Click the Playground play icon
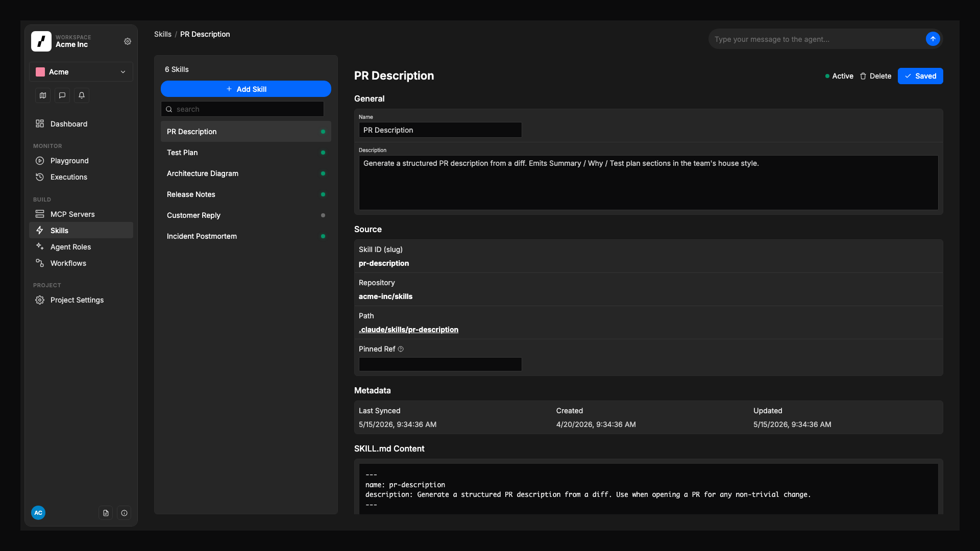Image resolution: width=980 pixels, height=551 pixels. [x=40, y=161]
